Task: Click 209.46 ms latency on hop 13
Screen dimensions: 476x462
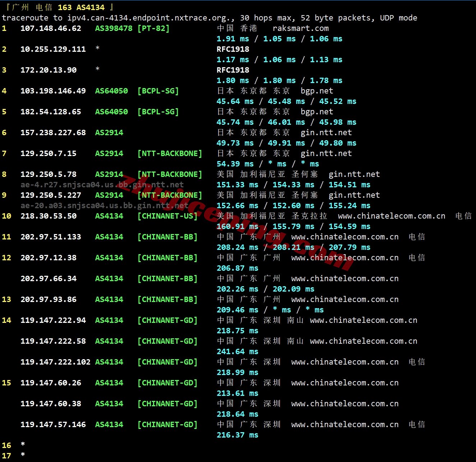Action: point(237,310)
